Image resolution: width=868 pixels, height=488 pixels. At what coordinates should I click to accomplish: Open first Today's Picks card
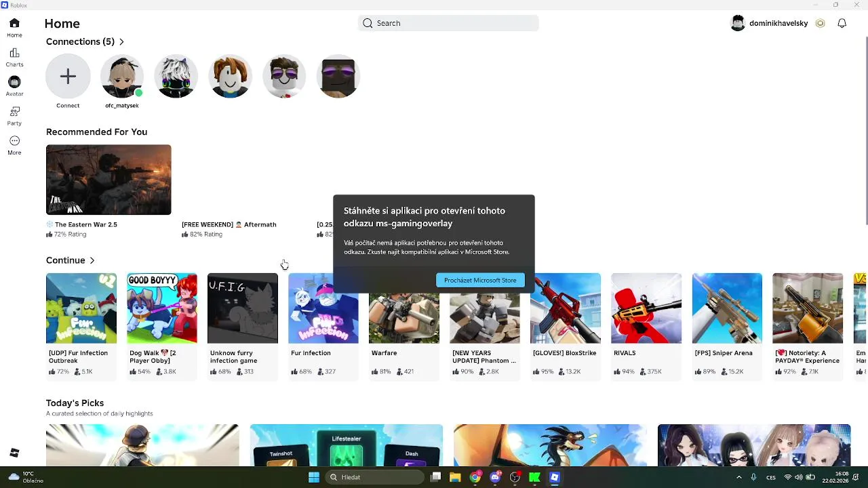142,445
